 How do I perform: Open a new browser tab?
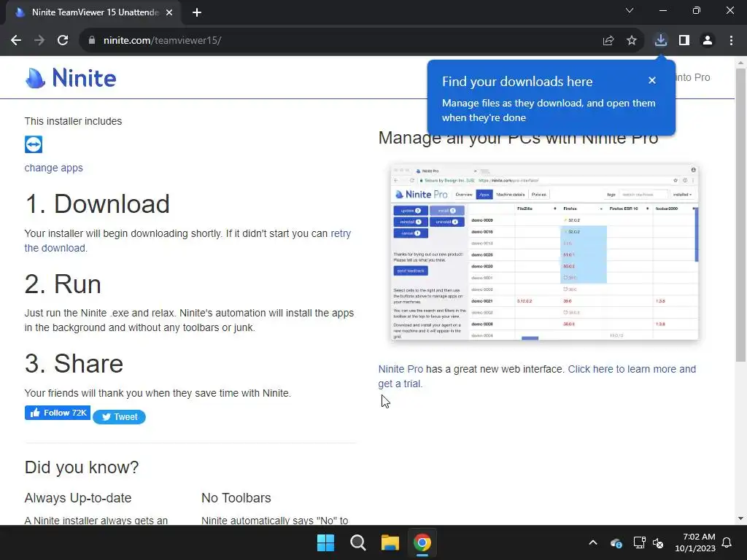point(197,12)
